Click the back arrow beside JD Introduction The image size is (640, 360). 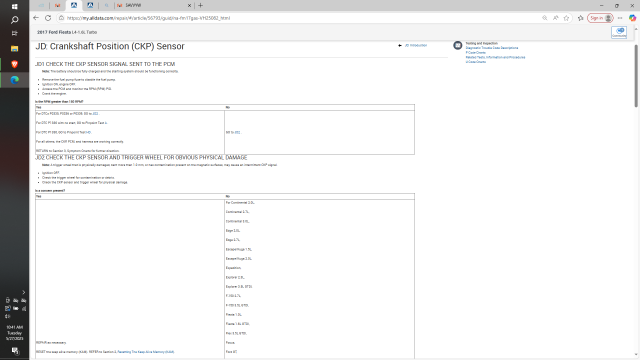(400, 45)
